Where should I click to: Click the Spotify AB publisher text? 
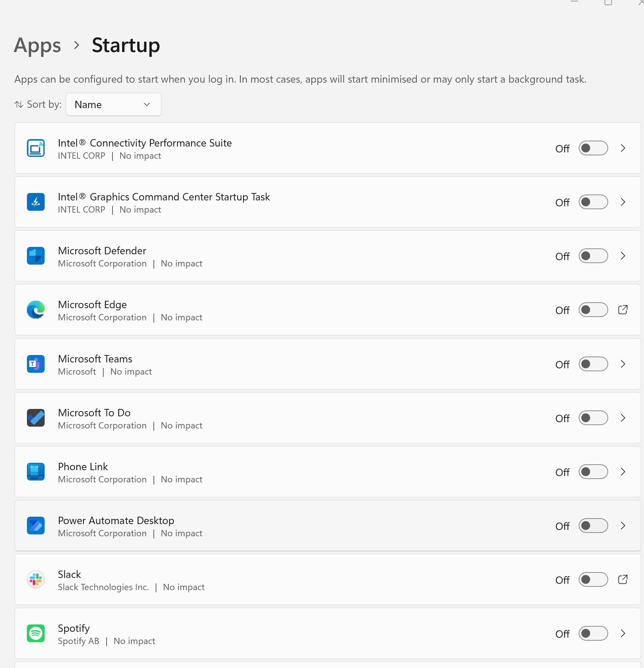(79, 641)
